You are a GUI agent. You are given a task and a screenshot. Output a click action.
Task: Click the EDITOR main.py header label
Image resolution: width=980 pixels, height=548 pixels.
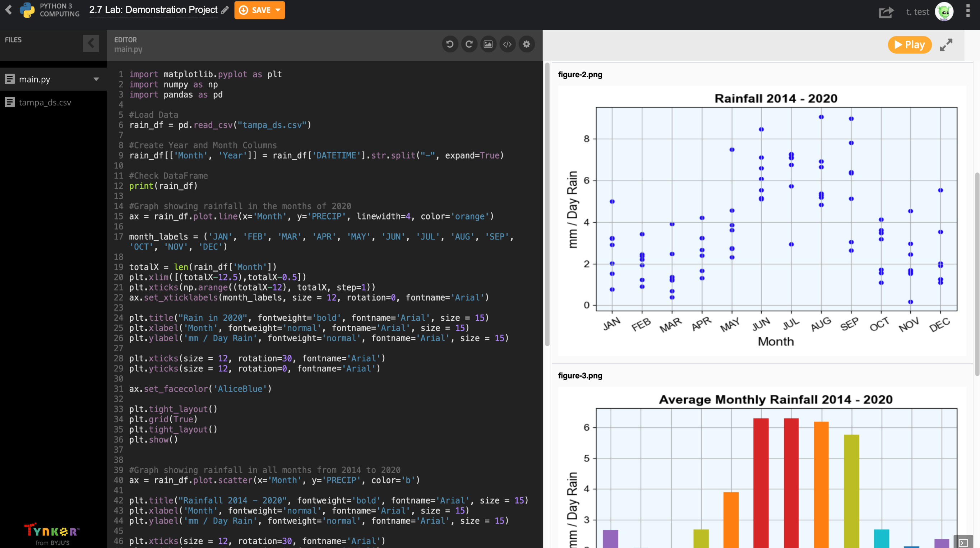pos(128,45)
